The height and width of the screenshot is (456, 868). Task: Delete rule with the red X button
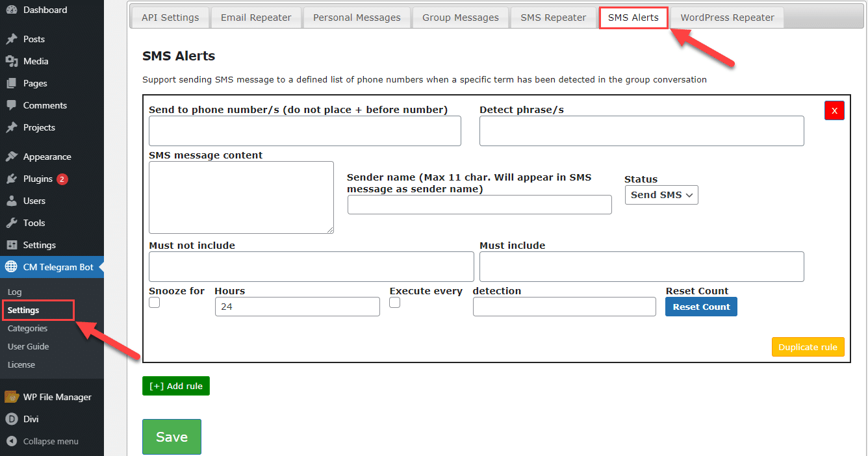834,110
